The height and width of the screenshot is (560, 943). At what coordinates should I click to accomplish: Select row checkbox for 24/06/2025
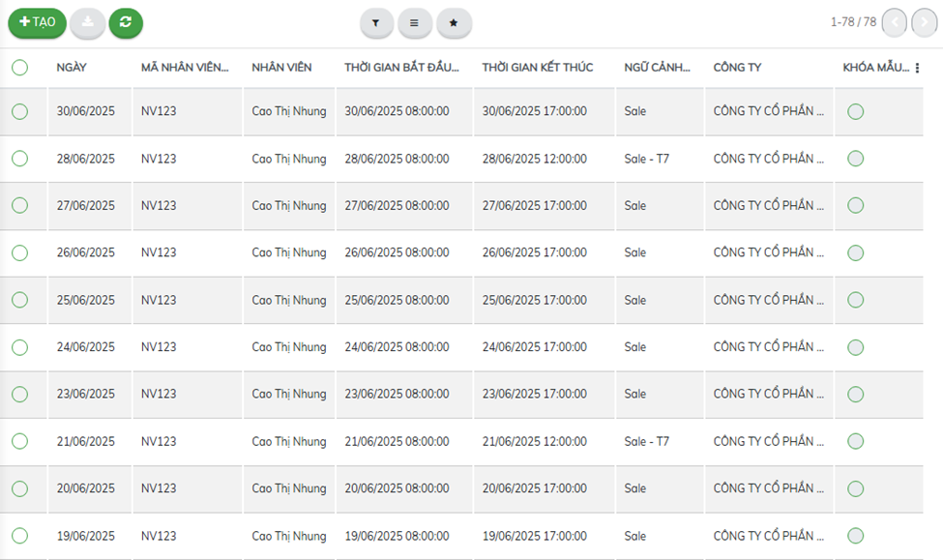coord(20,347)
